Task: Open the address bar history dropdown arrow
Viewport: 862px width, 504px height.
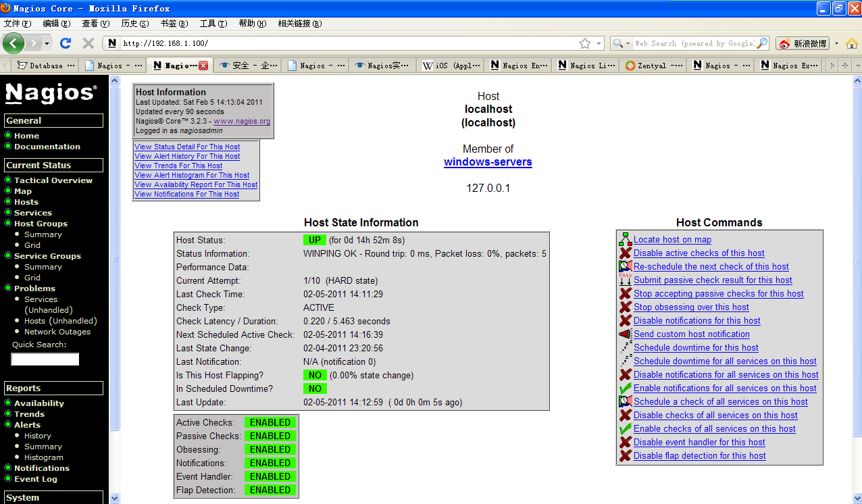Action: pos(599,43)
